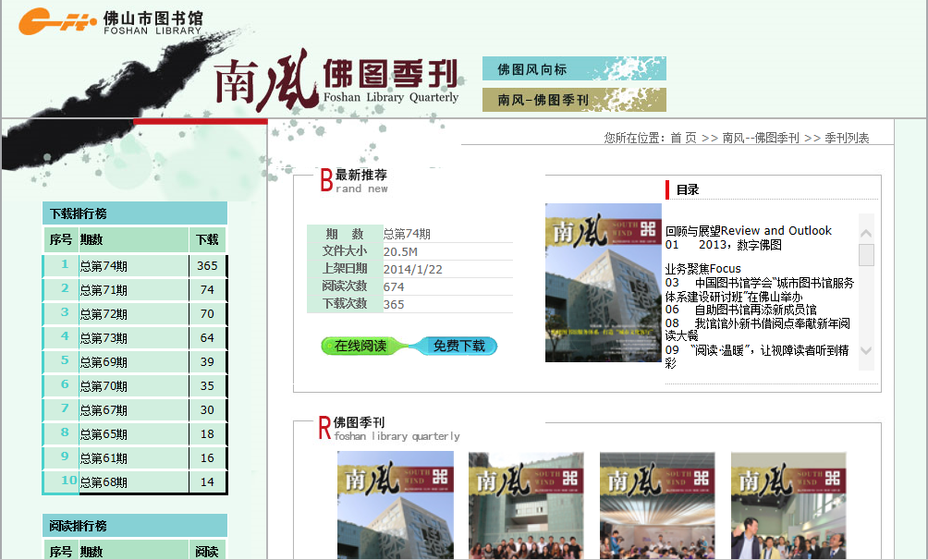Viewport: 928px width, 560px height.
Task: Select 总第68期 in download ranking
Action: coord(104,481)
